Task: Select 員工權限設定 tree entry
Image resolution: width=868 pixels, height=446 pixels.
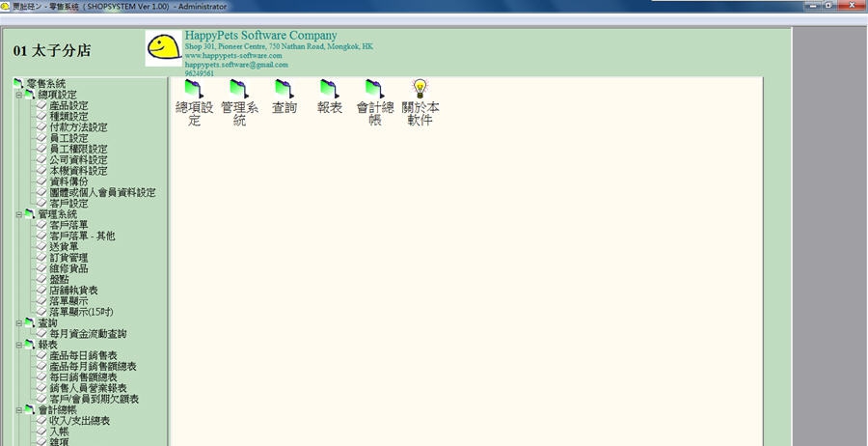Action: (78, 150)
